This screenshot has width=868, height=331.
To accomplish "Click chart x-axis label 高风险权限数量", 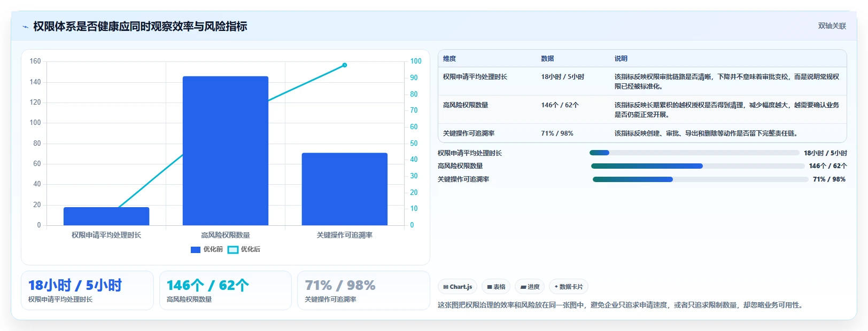I will [226, 235].
